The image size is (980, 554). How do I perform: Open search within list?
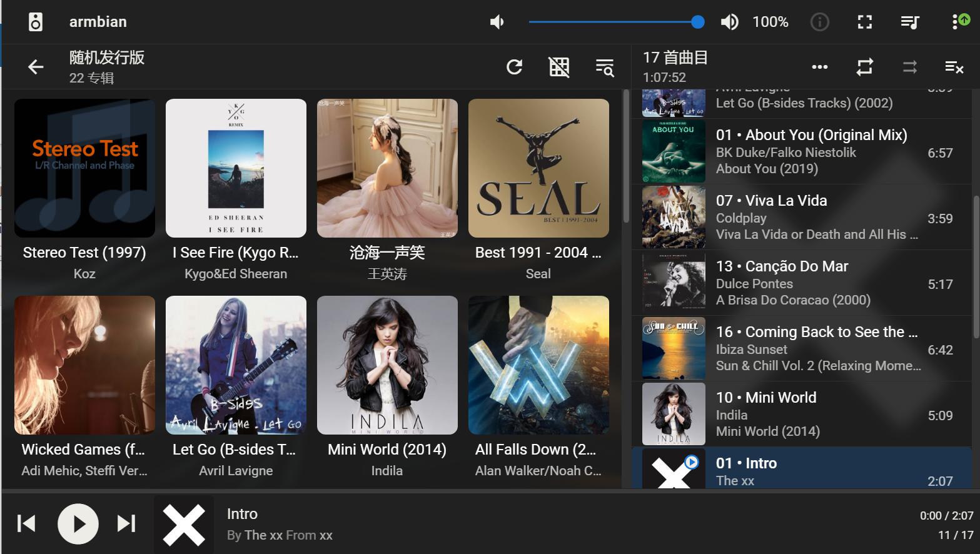click(604, 67)
